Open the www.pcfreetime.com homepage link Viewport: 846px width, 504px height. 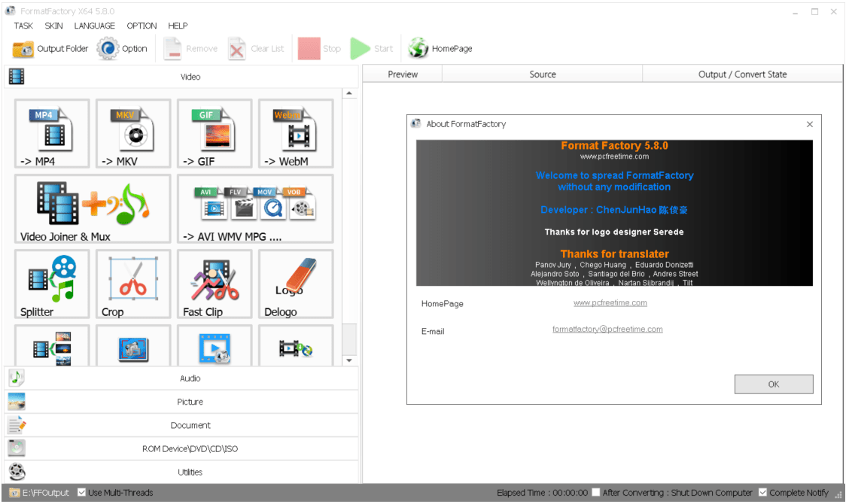[610, 303]
